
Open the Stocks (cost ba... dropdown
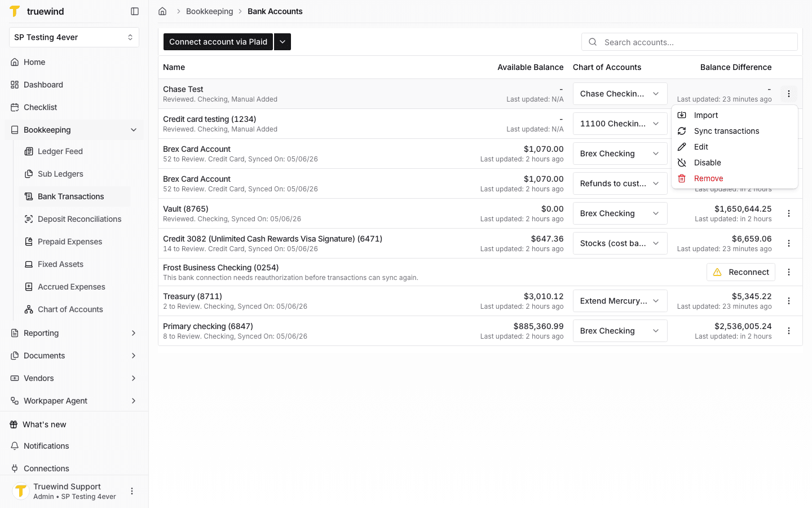pyautogui.click(x=620, y=243)
